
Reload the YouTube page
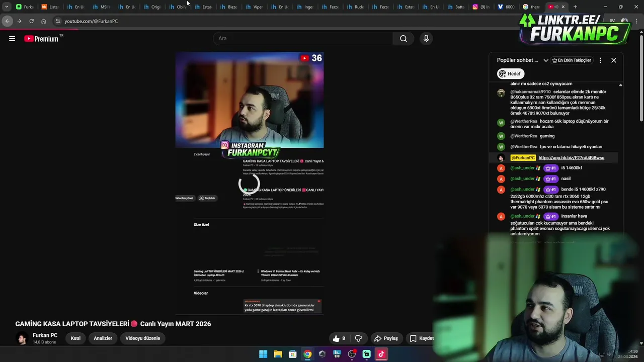click(x=31, y=21)
